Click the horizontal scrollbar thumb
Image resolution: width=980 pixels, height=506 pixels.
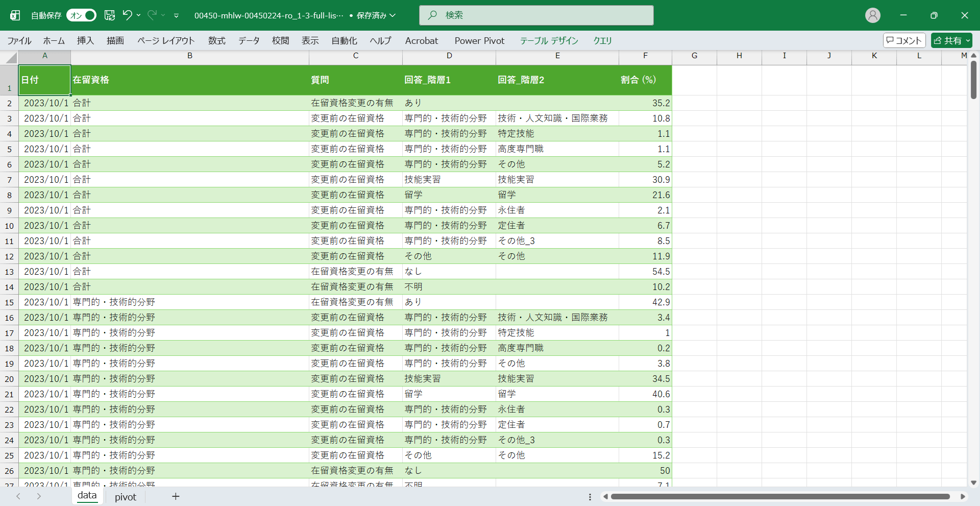(x=780, y=496)
